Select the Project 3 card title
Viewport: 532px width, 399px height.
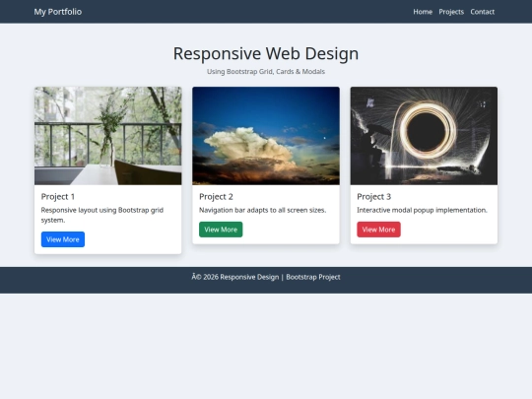tap(374, 197)
